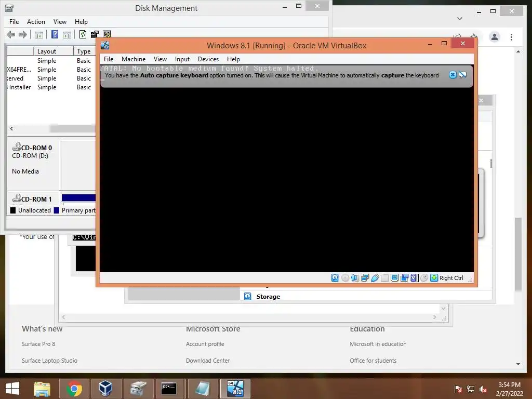The height and width of the screenshot is (399, 532).
Task: Open Help menu in VirtualBox window
Action: [233, 59]
